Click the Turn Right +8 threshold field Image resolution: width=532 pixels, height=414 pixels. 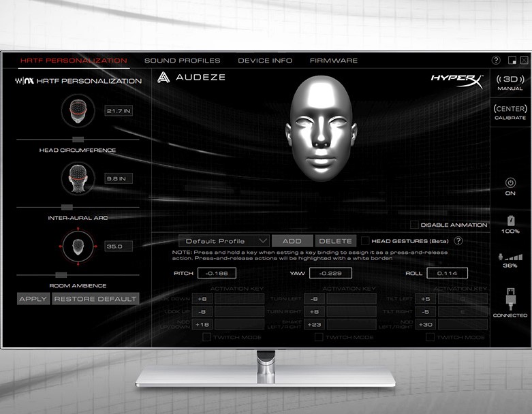(x=314, y=312)
